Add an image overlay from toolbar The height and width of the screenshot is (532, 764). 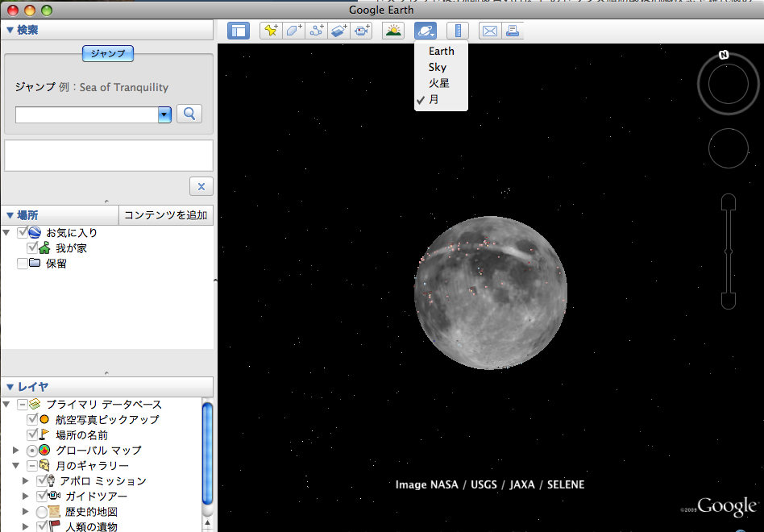tap(338, 31)
